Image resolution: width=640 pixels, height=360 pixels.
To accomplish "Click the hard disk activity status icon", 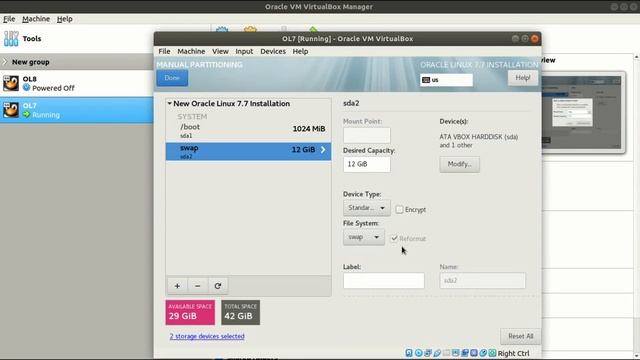I will coord(409,353).
